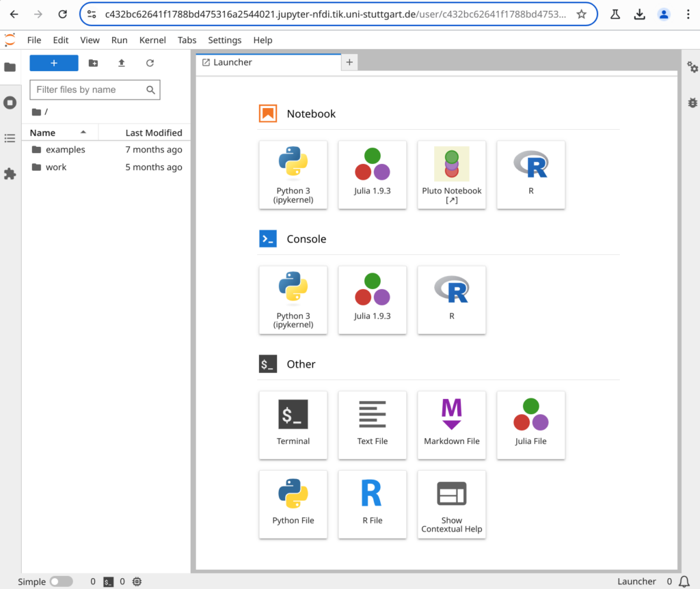Open the Kernel menu

pyautogui.click(x=152, y=40)
